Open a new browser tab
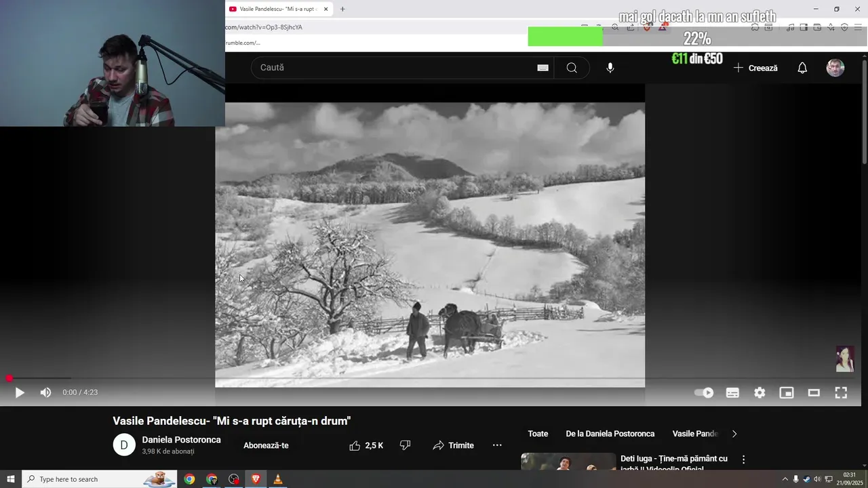 coord(342,9)
